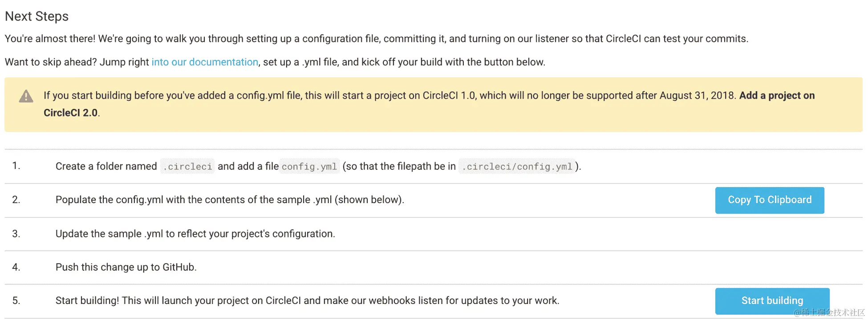This screenshot has width=868, height=320.
Task: Click the "Start building! This will launch" text
Action: (x=307, y=301)
